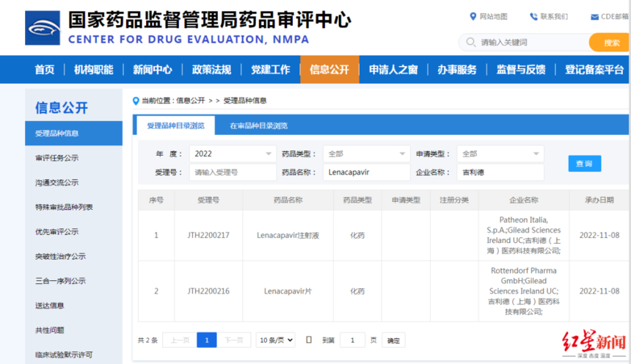Screen dimensions: 631x364
Task: Click the 下一页 pagination button
Action: point(234,341)
